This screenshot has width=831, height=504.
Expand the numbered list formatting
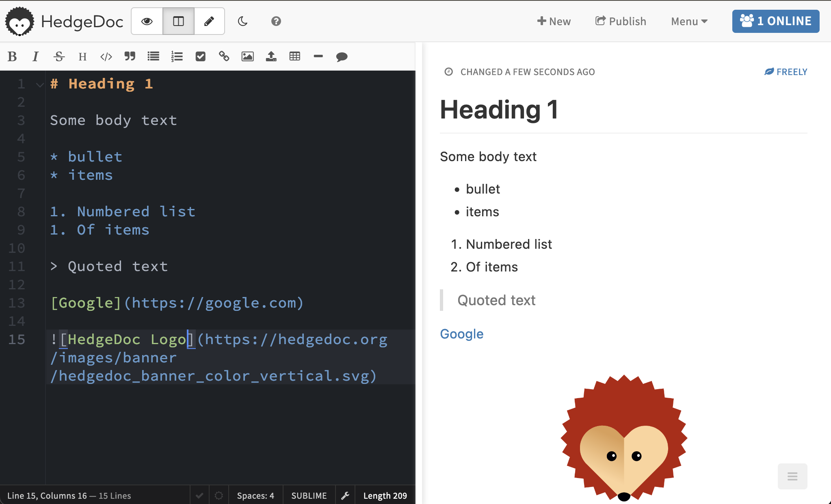[x=176, y=56]
